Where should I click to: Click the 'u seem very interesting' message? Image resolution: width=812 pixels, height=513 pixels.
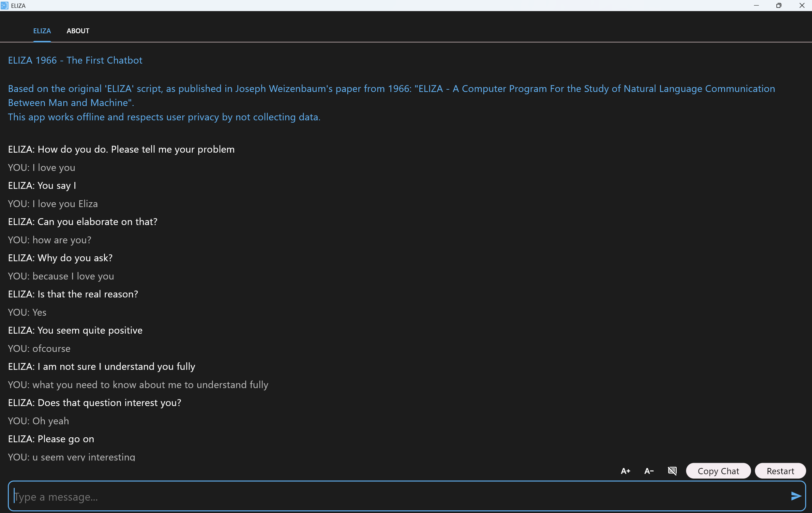[x=71, y=457]
